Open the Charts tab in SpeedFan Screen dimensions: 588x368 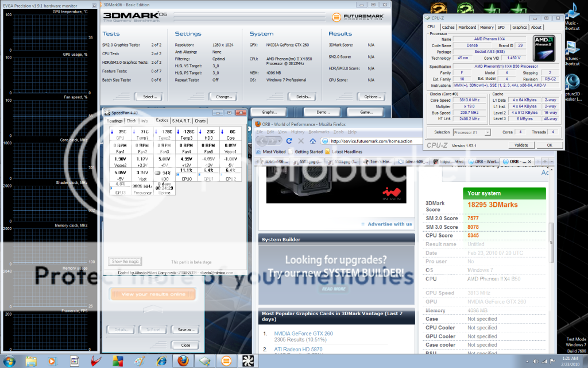tap(200, 121)
